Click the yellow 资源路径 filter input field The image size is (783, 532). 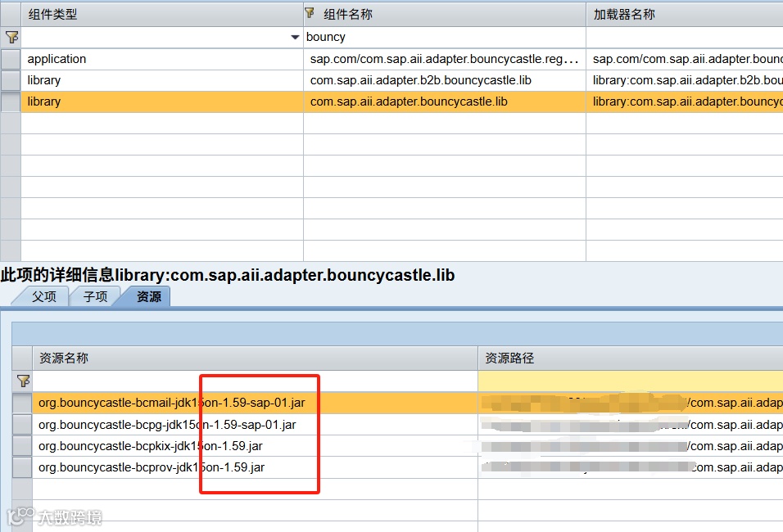[631, 381]
